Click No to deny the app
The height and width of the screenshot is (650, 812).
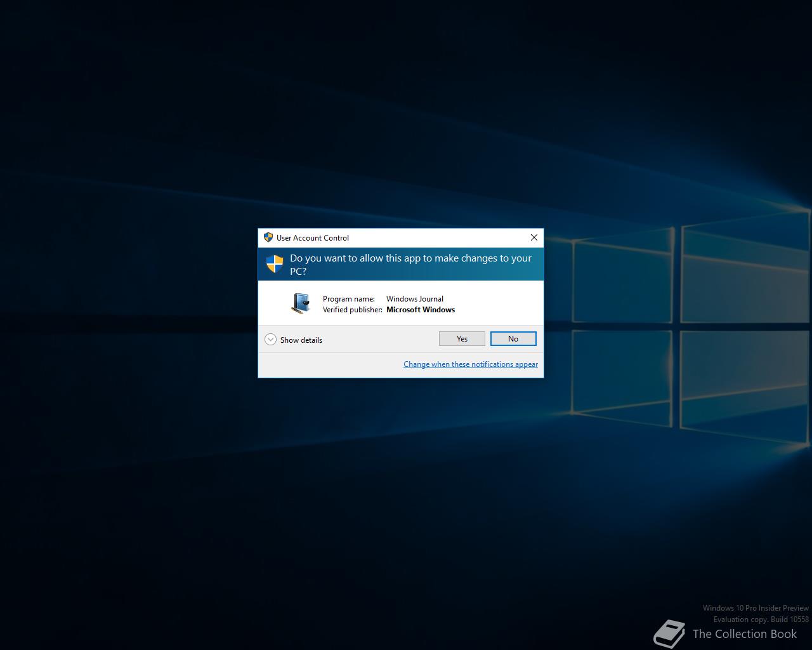(x=513, y=339)
